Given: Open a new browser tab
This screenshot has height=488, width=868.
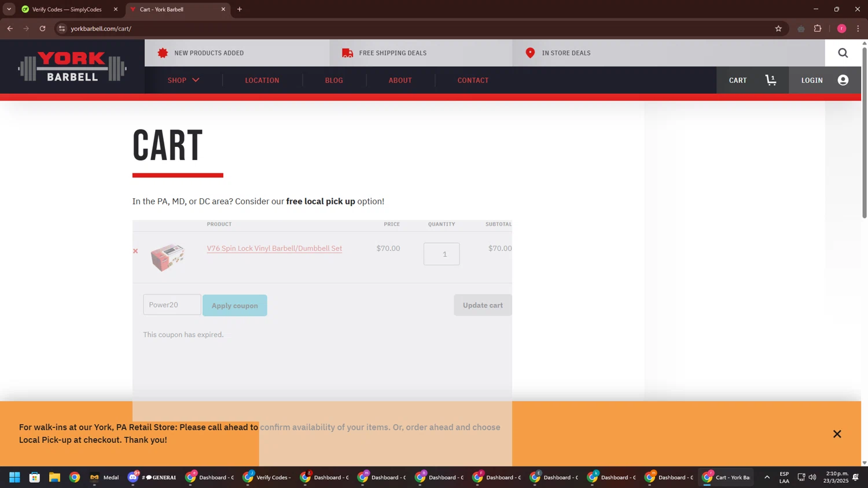Looking at the screenshot, I should [240, 9].
